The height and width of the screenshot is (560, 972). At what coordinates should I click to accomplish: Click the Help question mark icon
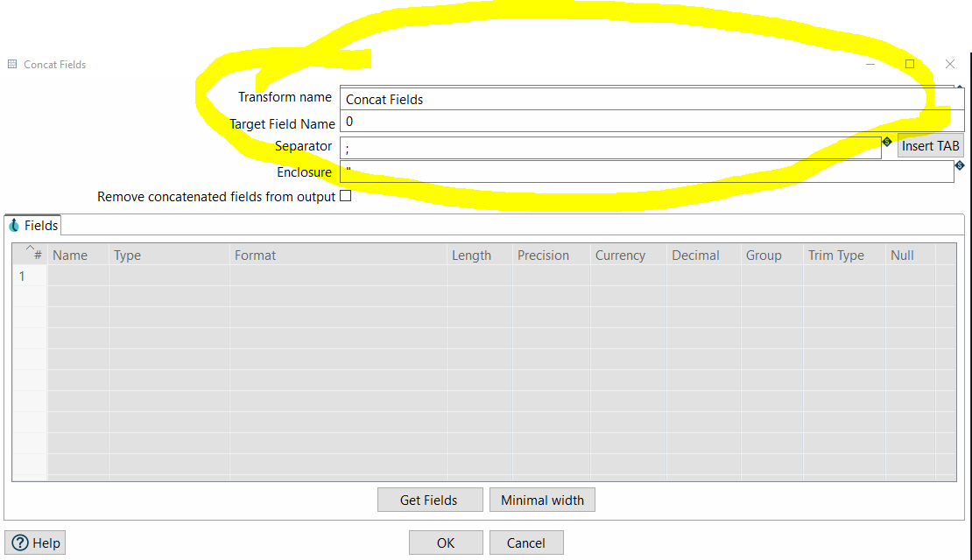(x=20, y=542)
